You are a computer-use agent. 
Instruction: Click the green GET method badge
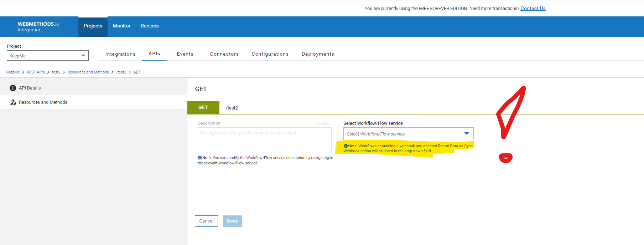pyautogui.click(x=203, y=107)
